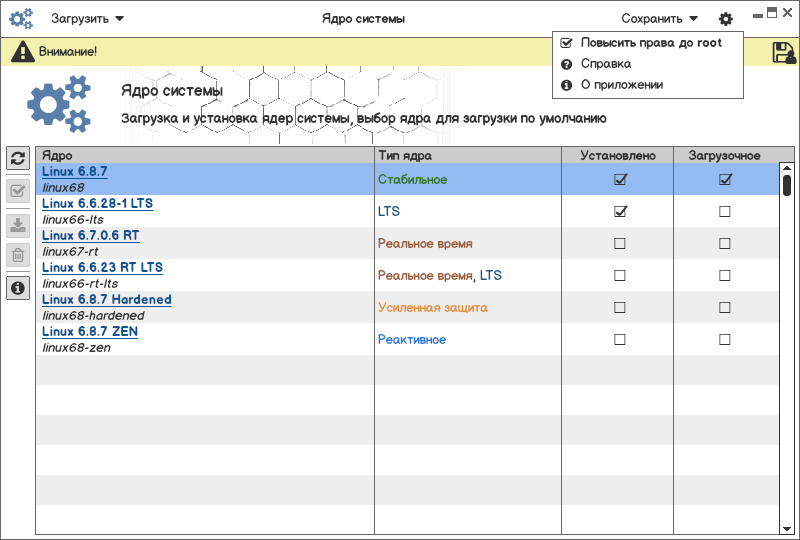Select the Справка menu item
The height and width of the screenshot is (540, 800).
605,64
